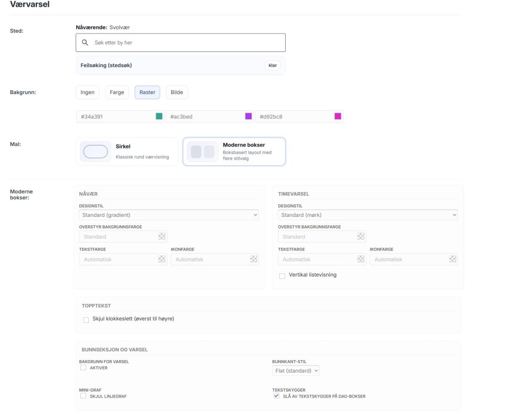
Task: Tick Skjul klokkeslett checkbox
Action: pos(86,320)
